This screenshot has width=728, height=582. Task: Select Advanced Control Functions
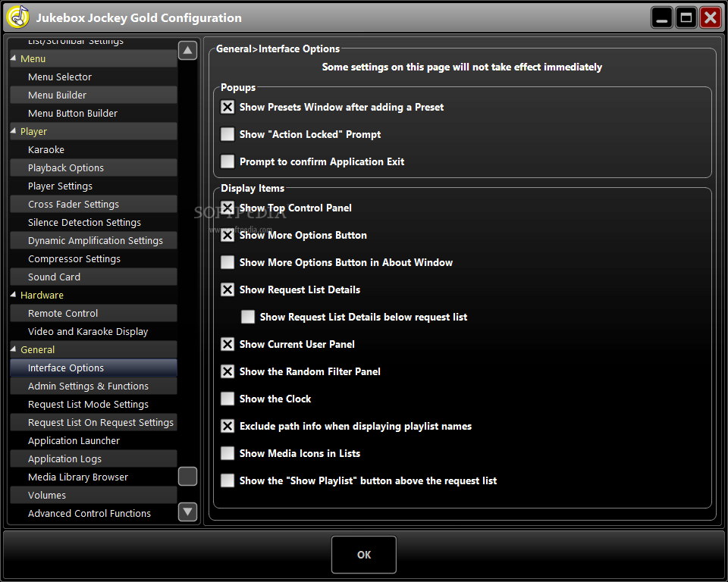click(x=93, y=513)
